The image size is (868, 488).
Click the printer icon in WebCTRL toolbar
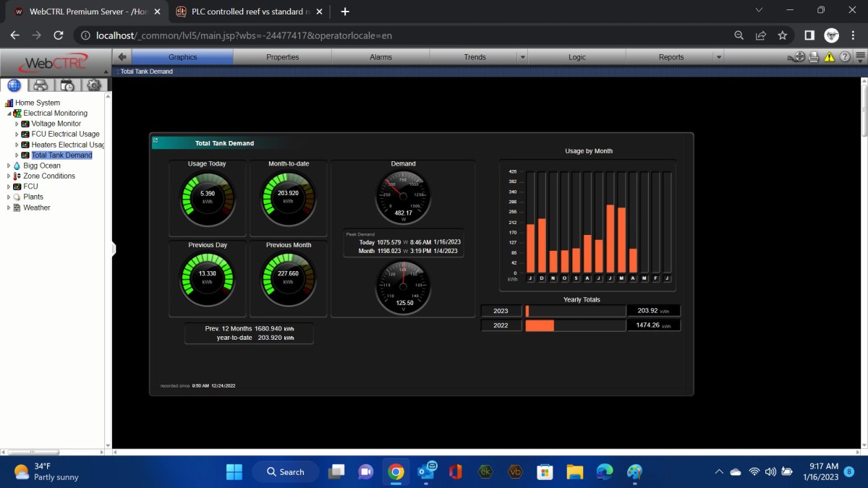click(x=814, y=57)
